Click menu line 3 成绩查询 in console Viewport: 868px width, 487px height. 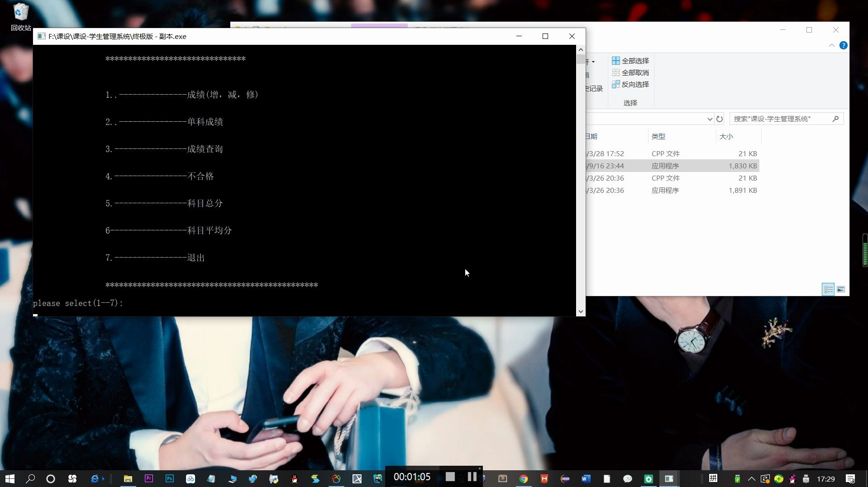click(164, 149)
